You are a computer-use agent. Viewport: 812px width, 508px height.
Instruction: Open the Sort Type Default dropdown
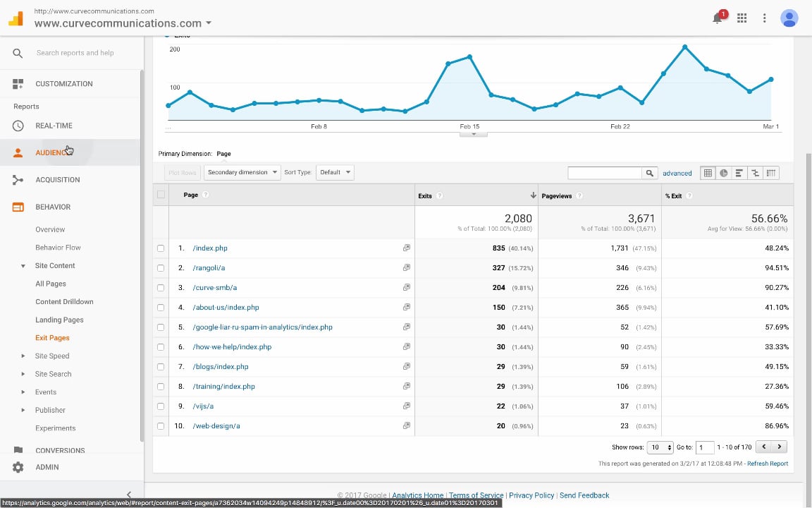[x=335, y=172]
